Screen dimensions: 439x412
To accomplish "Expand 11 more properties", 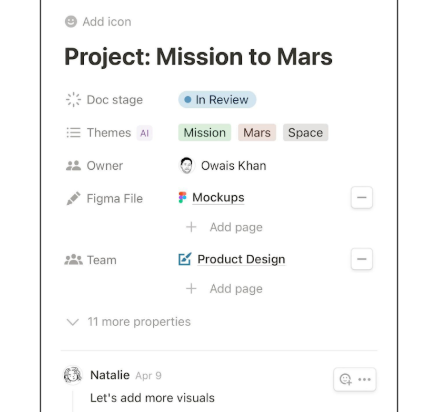I will pos(129,322).
